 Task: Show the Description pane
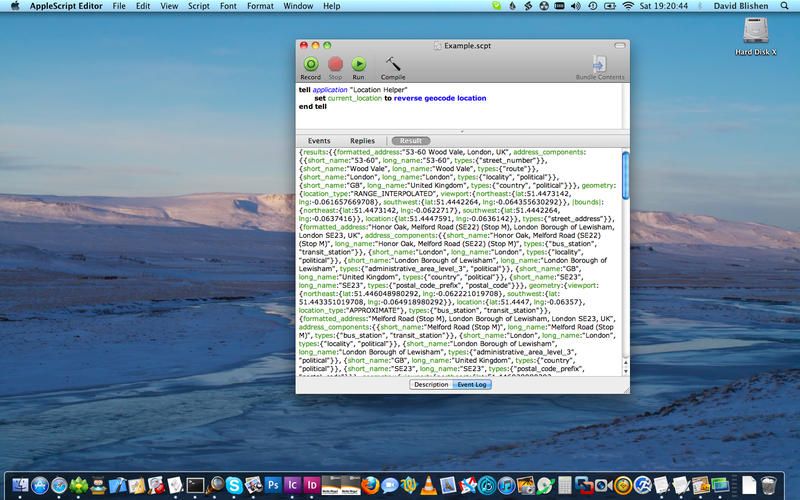click(431, 384)
